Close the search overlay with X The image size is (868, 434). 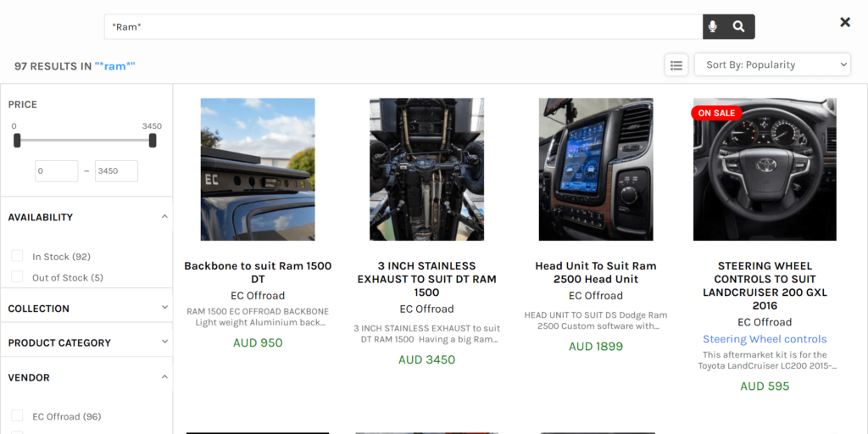tap(845, 22)
